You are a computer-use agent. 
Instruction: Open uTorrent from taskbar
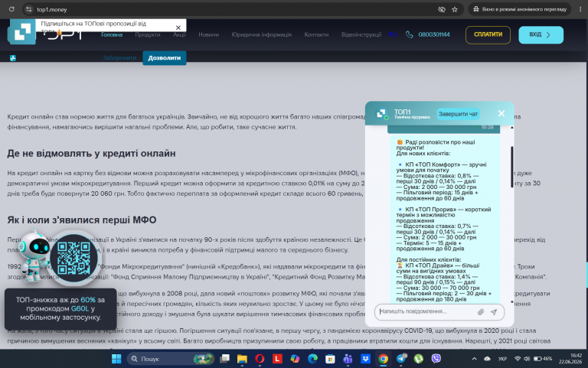click(x=419, y=359)
